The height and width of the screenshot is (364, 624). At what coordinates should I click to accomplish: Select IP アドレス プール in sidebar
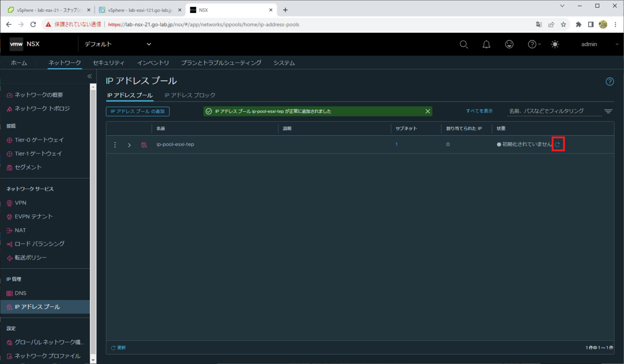[45, 307]
